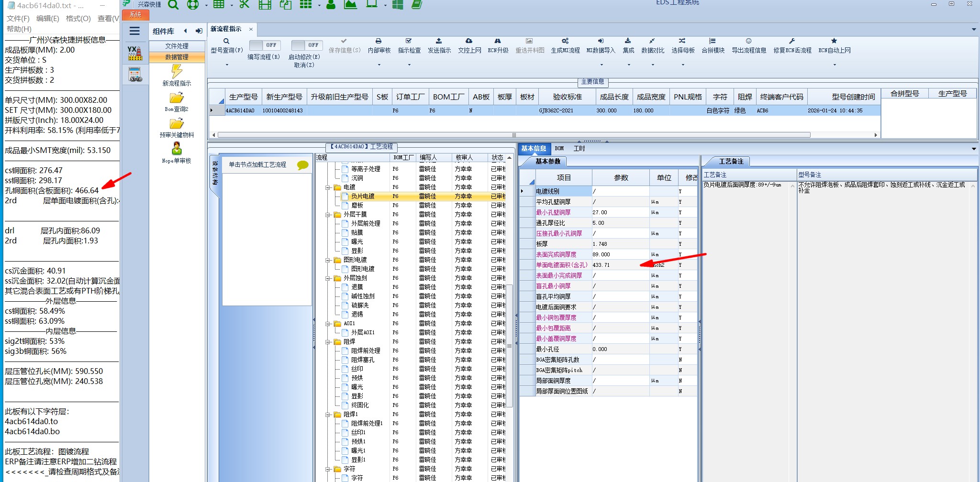Image resolution: width=980 pixels, height=482 pixels.
Task: Click the magnifier search icon in top toolbar
Action: (173, 5)
